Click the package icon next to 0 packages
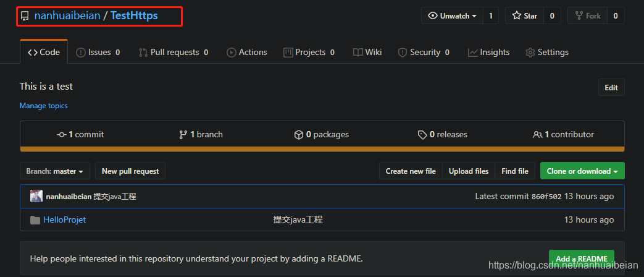 pos(299,134)
